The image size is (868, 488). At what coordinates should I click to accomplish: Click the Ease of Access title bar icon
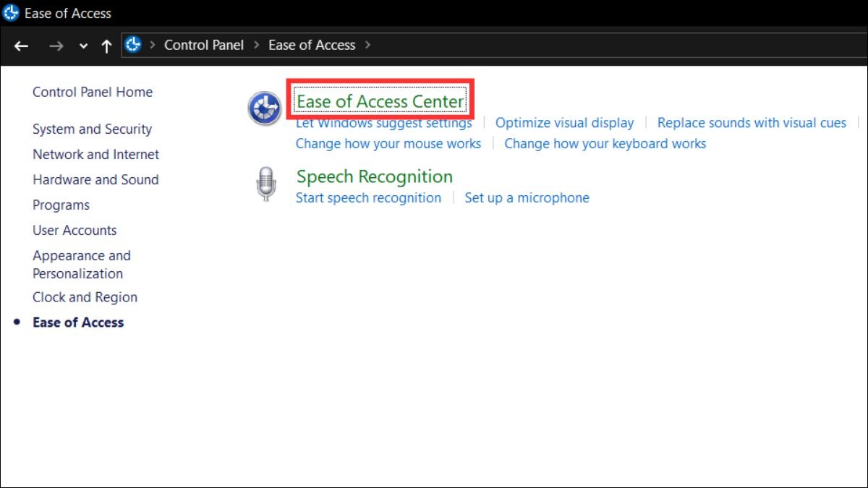point(11,13)
